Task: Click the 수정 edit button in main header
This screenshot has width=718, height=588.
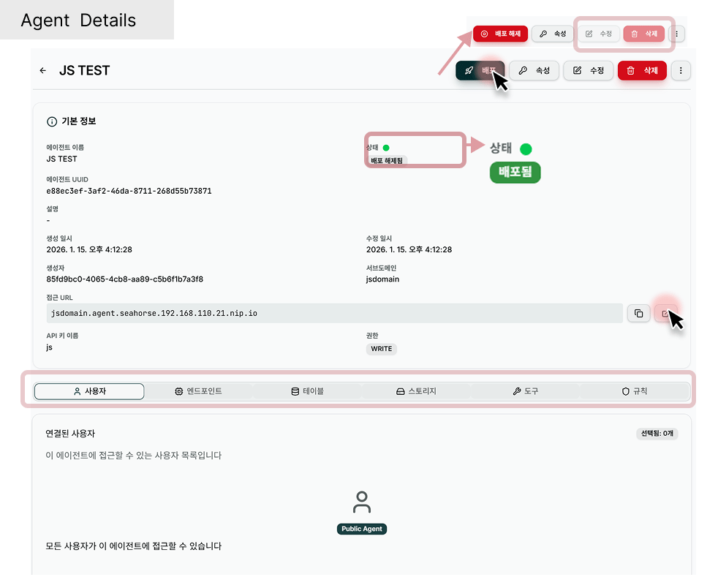Action: 588,70
